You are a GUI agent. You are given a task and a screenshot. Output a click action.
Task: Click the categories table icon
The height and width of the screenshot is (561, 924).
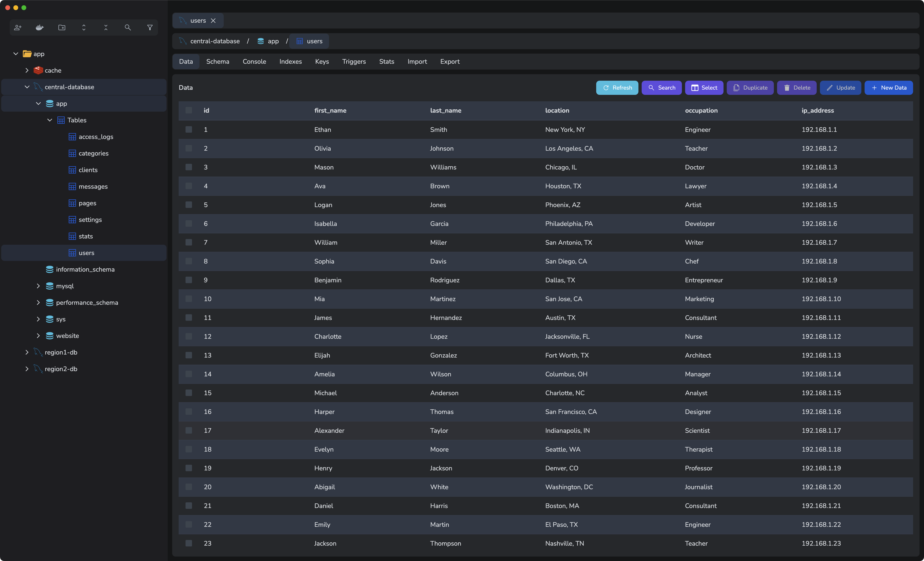point(72,153)
